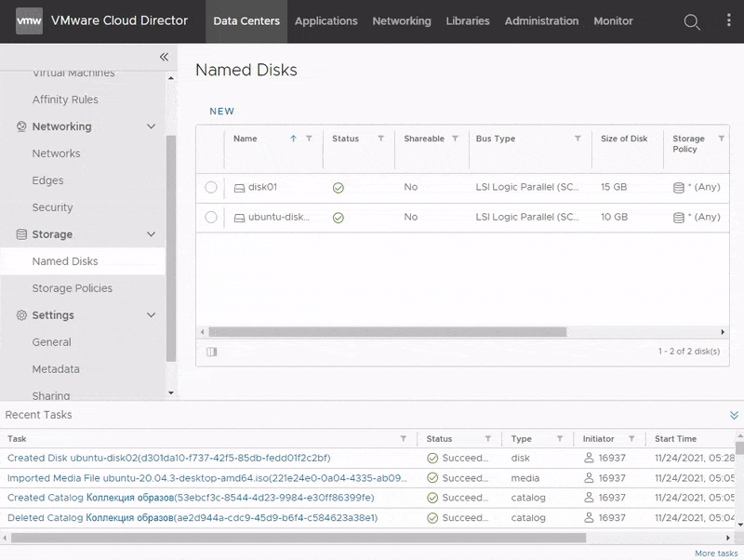Click the Networking globe icon in sidebar
Image resolution: width=744 pixels, height=560 pixels.
(21, 127)
